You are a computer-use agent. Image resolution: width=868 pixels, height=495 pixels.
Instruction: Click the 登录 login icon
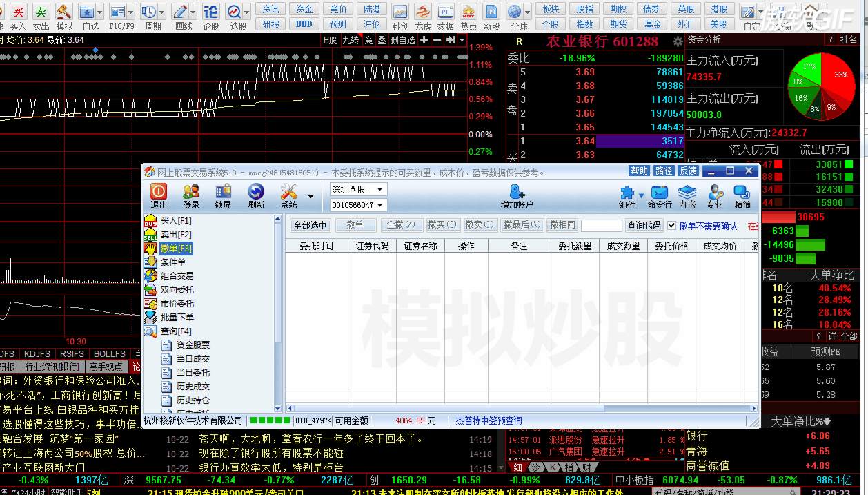point(191,191)
